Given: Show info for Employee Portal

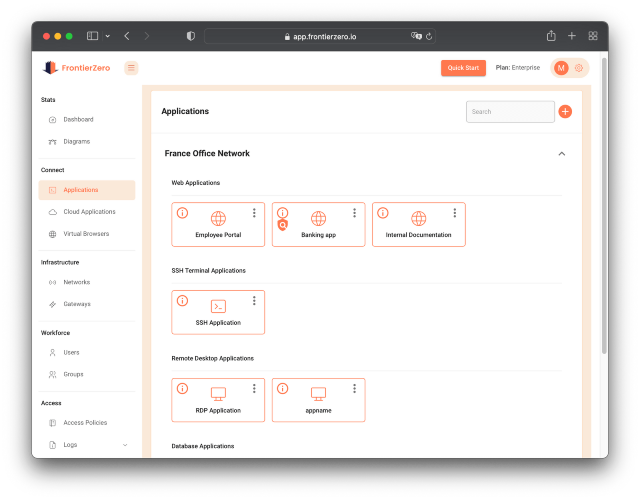Looking at the screenshot, I should pos(182,213).
